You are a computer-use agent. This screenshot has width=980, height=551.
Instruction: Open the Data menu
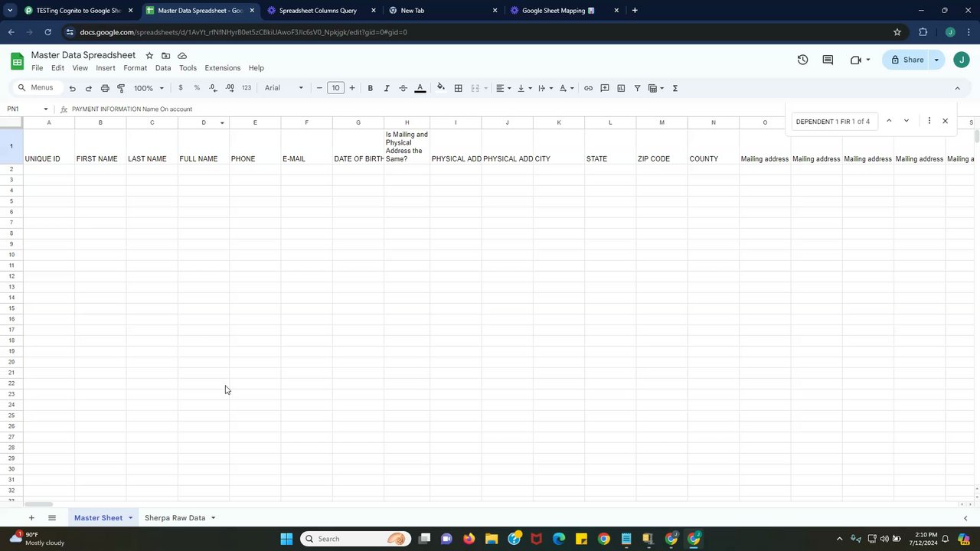(x=163, y=68)
